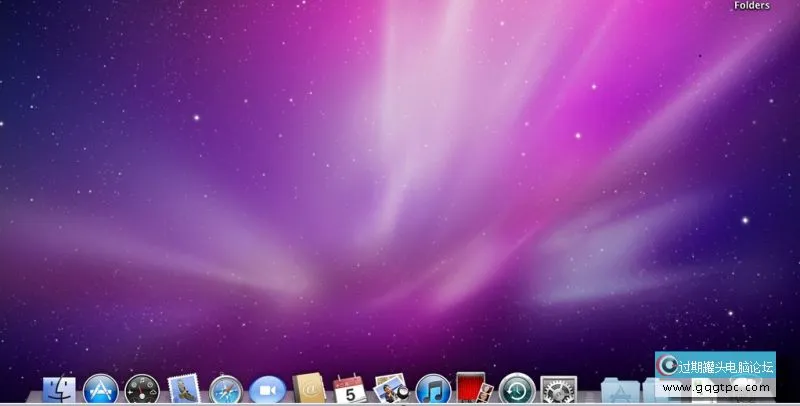Launch the App Store from the Dock
The image size is (800, 406).
coord(101,389)
